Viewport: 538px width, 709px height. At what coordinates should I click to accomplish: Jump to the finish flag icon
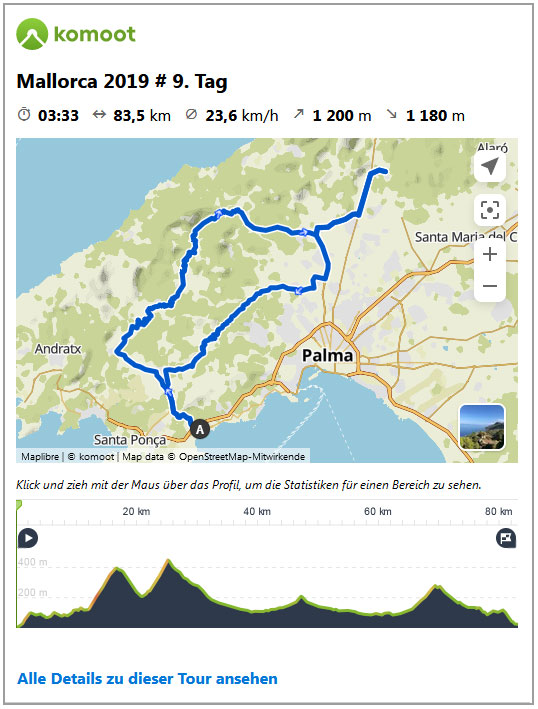(x=506, y=538)
